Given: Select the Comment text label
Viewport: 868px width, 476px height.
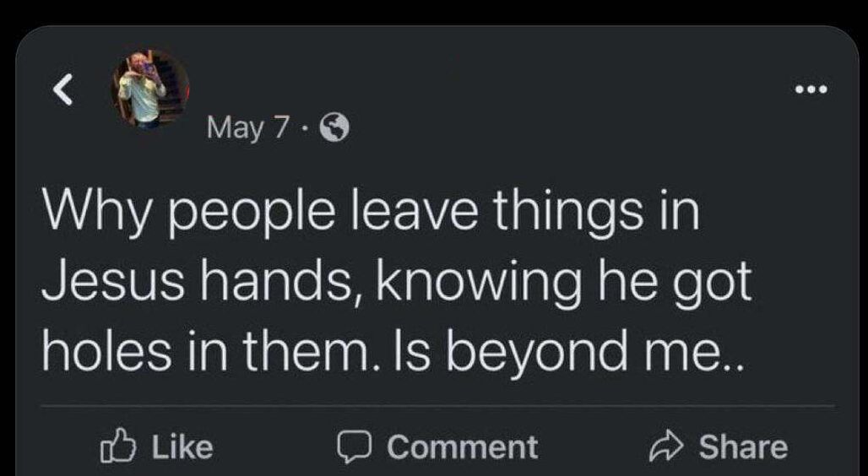Looking at the screenshot, I should pyautogui.click(x=462, y=447).
